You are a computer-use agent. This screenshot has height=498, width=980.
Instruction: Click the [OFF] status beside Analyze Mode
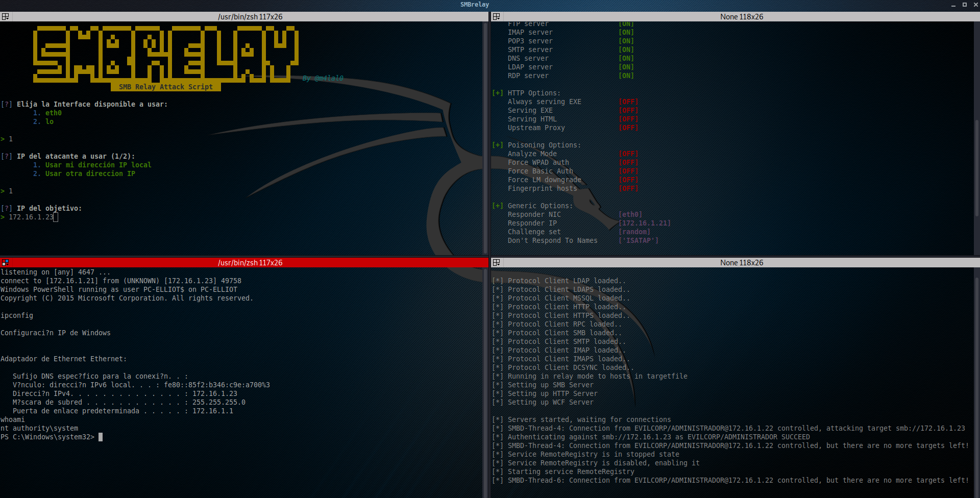628,154
